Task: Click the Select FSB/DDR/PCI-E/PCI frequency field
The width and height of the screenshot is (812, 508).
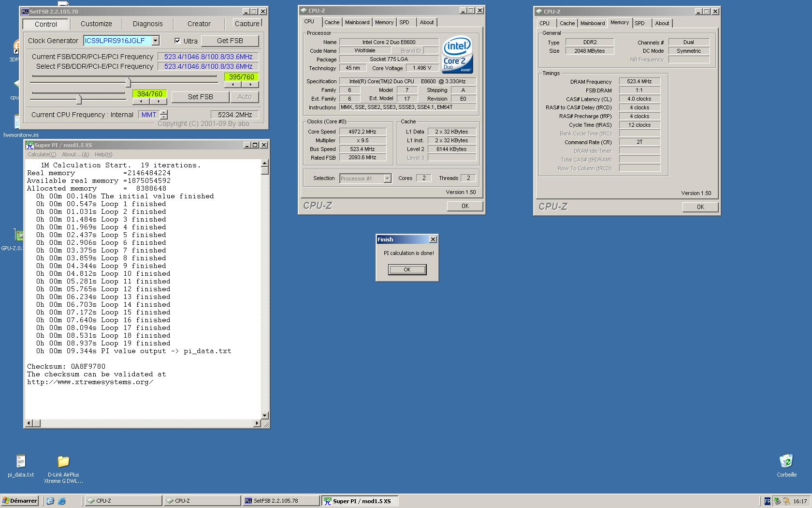Action: pyautogui.click(x=208, y=66)
